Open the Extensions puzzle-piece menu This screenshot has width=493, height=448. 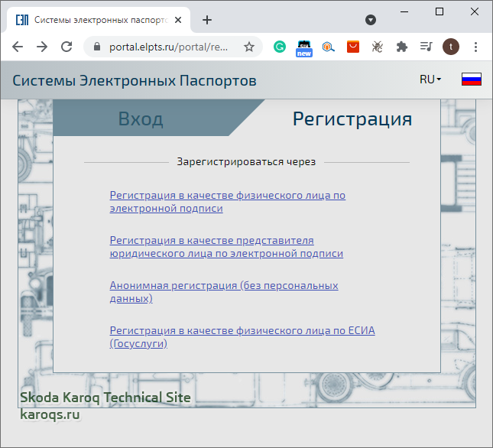(x=401, y=47)
